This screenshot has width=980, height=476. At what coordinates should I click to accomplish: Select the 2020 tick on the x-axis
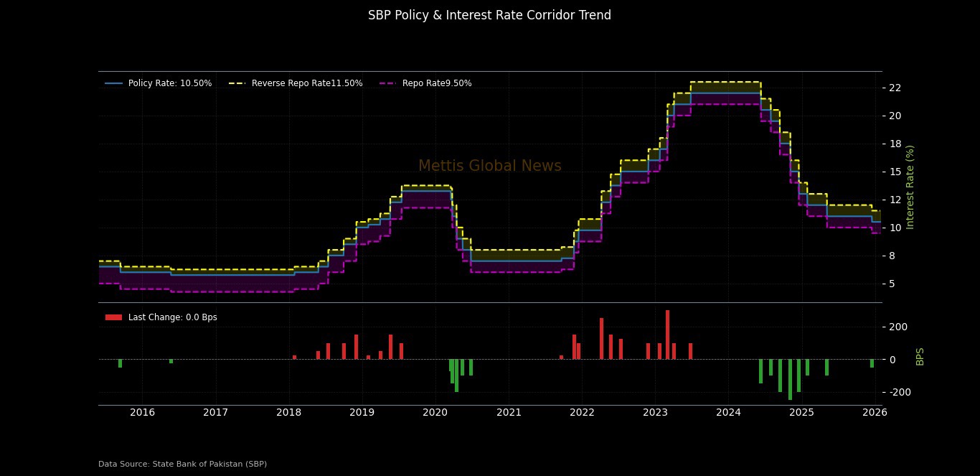tap(435, 412)
